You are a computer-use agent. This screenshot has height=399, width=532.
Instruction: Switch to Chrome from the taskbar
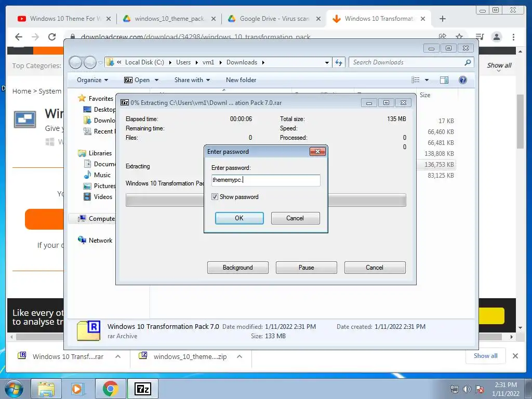(x=111, y=389)
